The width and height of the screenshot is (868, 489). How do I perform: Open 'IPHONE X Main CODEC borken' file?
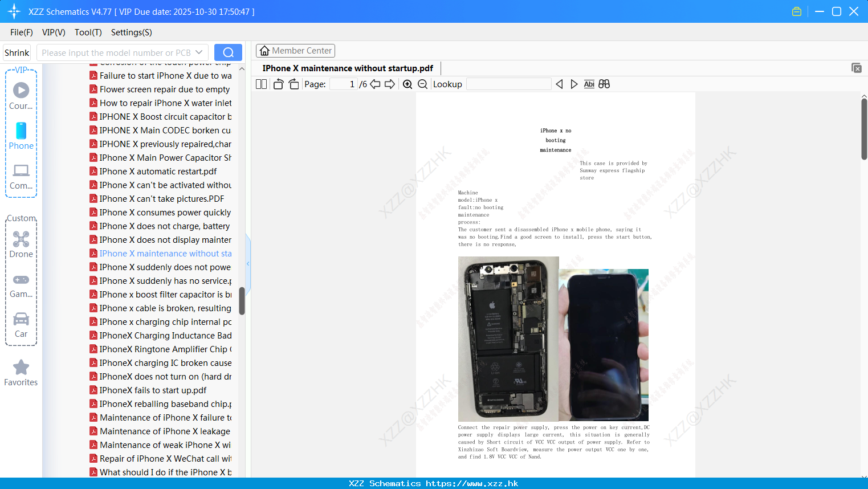[x=160, y=131]
